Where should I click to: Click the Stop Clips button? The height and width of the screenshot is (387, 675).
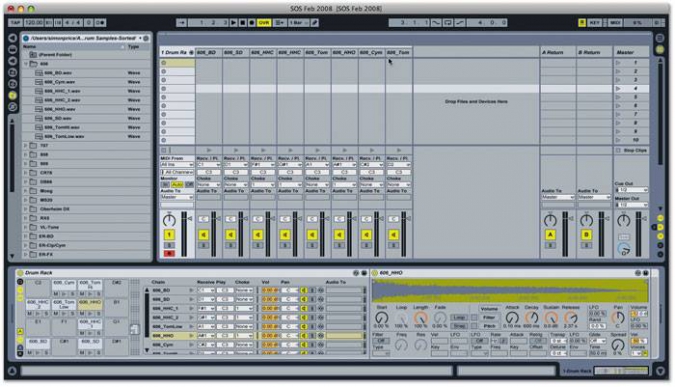point(632,150)
